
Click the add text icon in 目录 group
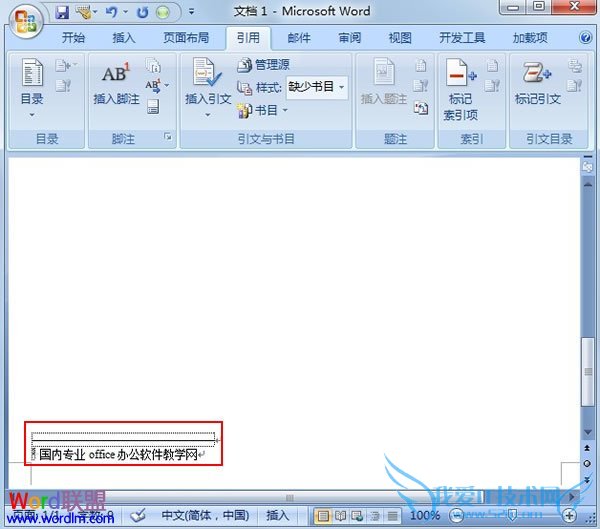(66, 65)
